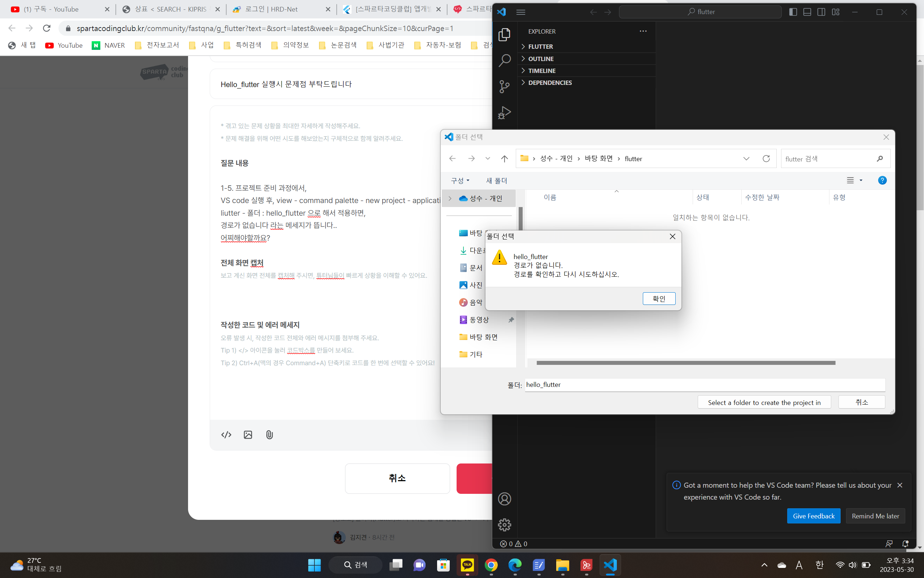Viewport: 924px width, 578px height.
Task: Click the 폴더 name input field
Action: [705, 385]
